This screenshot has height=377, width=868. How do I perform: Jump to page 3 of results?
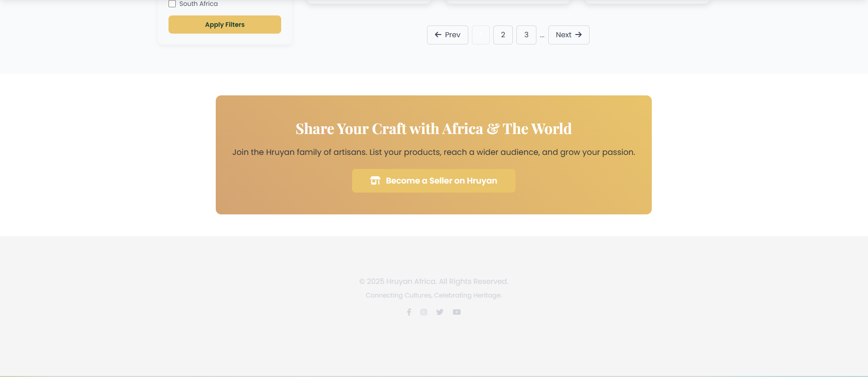point(526,35)
